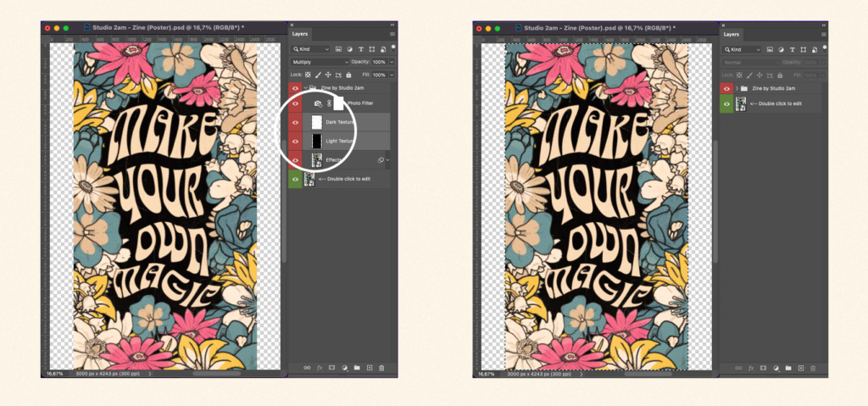Hide the Dark Texture layer
Image resolution: width=868 pixels, height=406 pixels.
point(295,122)
